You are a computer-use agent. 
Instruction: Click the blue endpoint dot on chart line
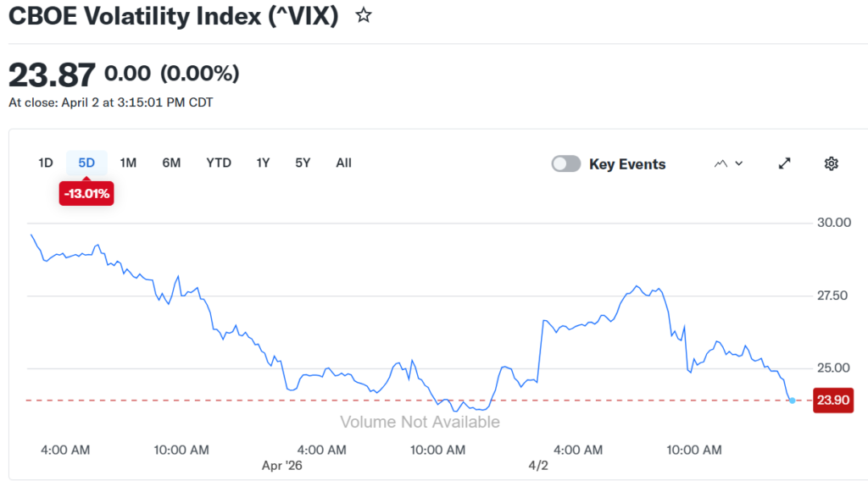(792, 400)
